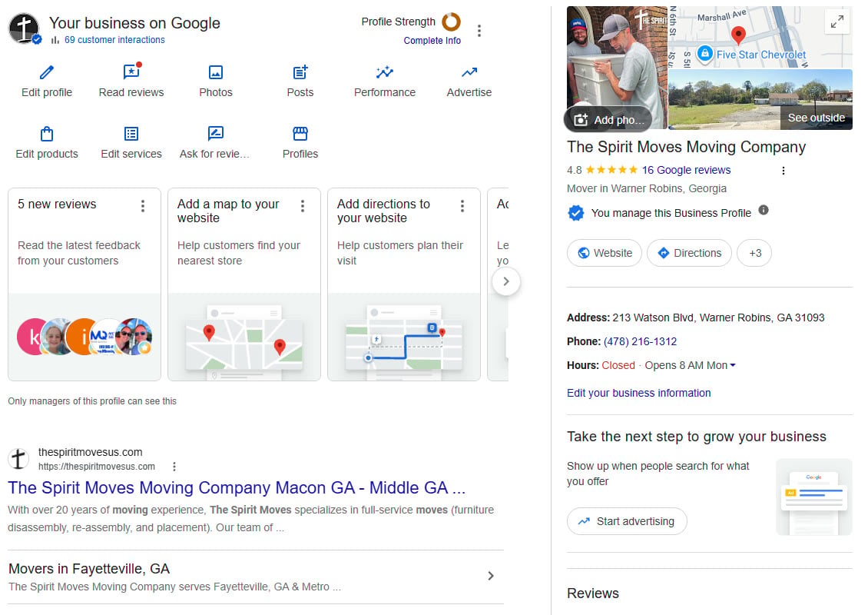Open options on 5 new reviews card
Viewport: 868px width, 615px height.
143,206
